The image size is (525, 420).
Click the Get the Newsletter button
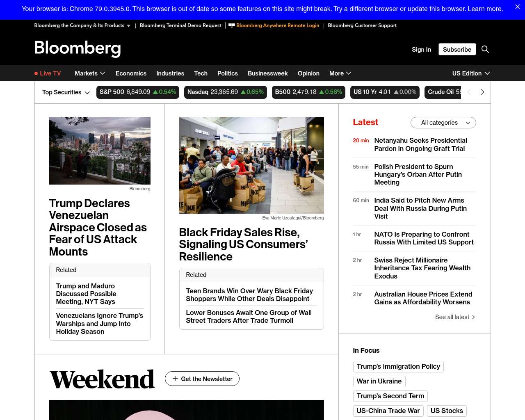pos(202,379)
